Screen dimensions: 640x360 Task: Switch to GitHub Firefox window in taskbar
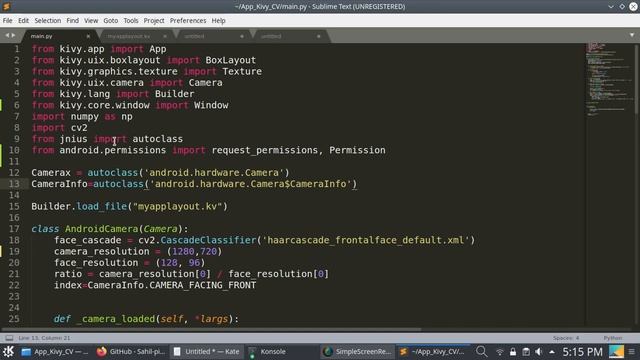pos(131,351)
